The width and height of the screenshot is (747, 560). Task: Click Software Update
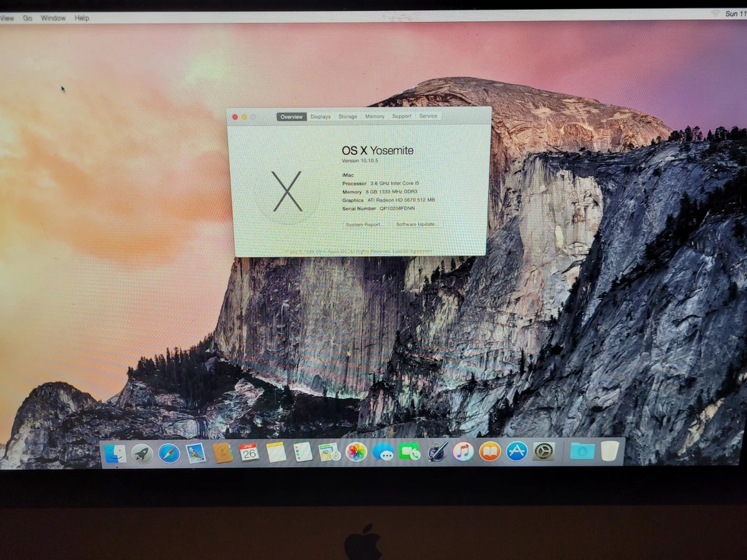416,225
